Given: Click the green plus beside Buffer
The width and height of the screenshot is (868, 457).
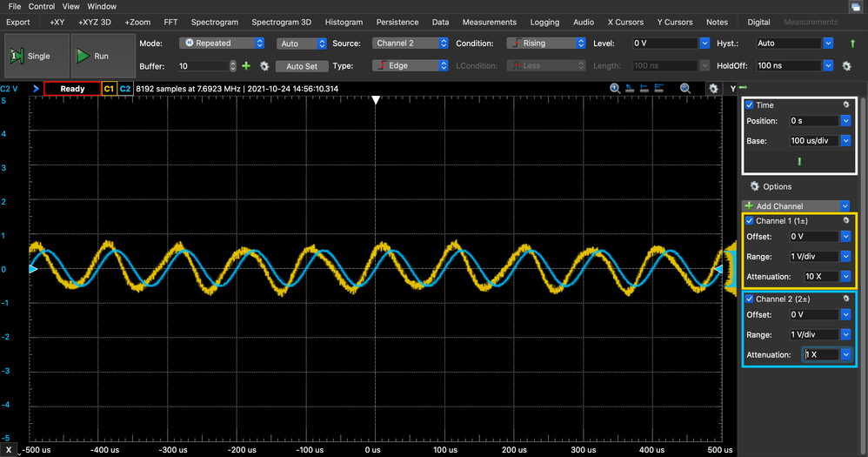Looking at the screenshot, I should (x=246, y=66).
